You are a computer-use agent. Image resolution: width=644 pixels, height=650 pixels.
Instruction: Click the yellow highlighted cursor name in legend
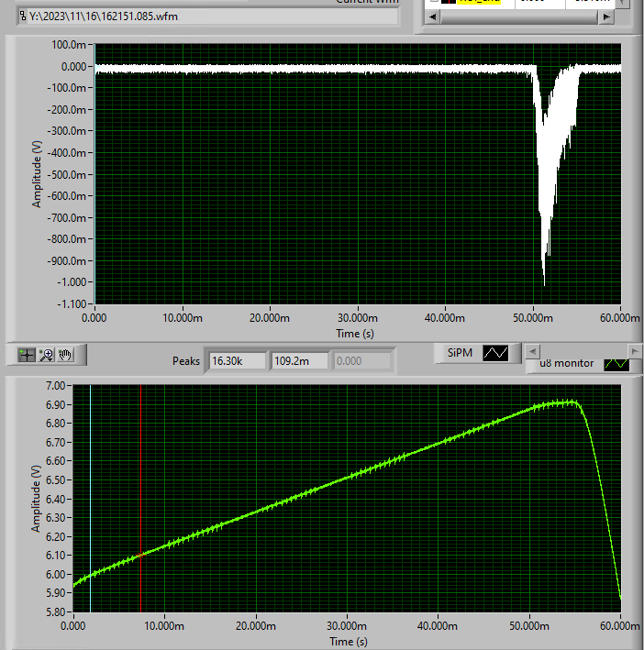[479, 1]
